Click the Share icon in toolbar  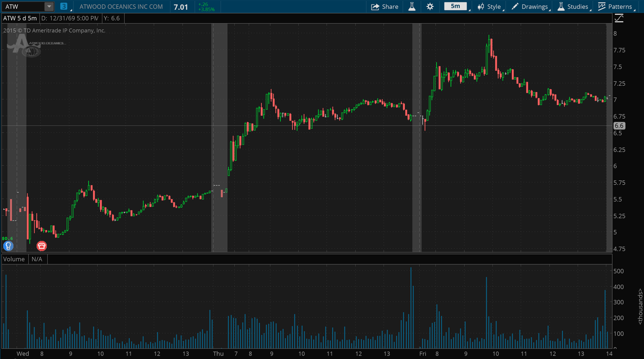point(376,7)
